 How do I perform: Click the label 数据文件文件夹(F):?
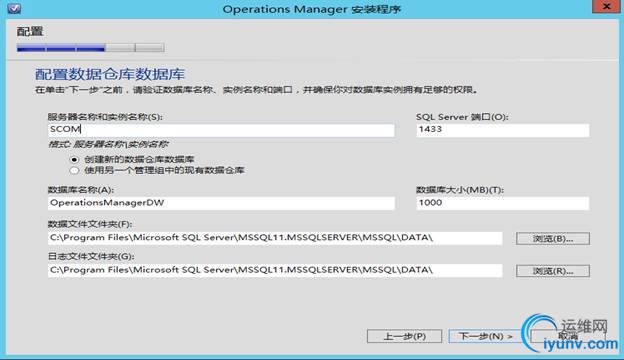pyautogui.click(x=90, y=224)
